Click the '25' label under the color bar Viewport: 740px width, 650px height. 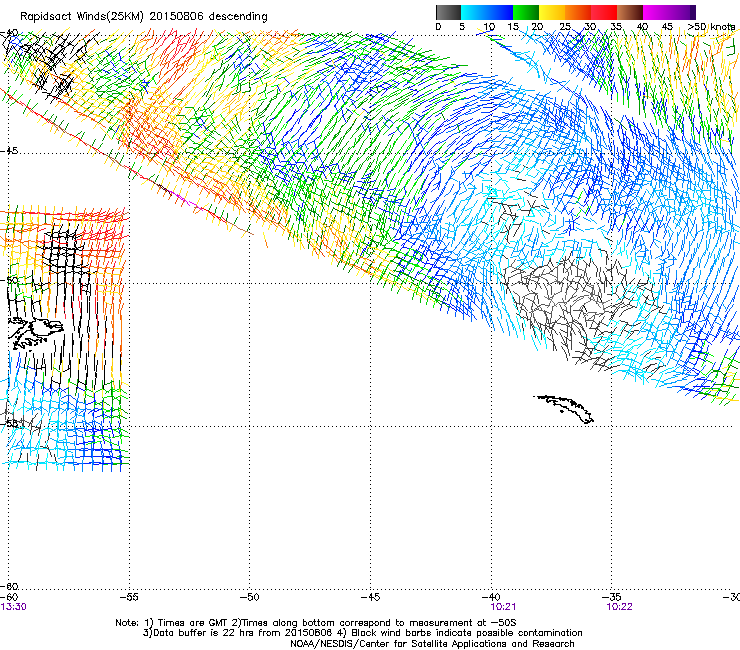564,27
